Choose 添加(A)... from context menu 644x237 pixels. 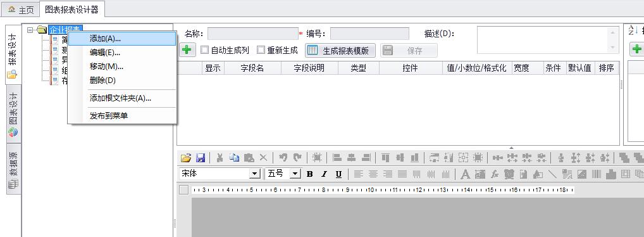[x=122, y=39]
